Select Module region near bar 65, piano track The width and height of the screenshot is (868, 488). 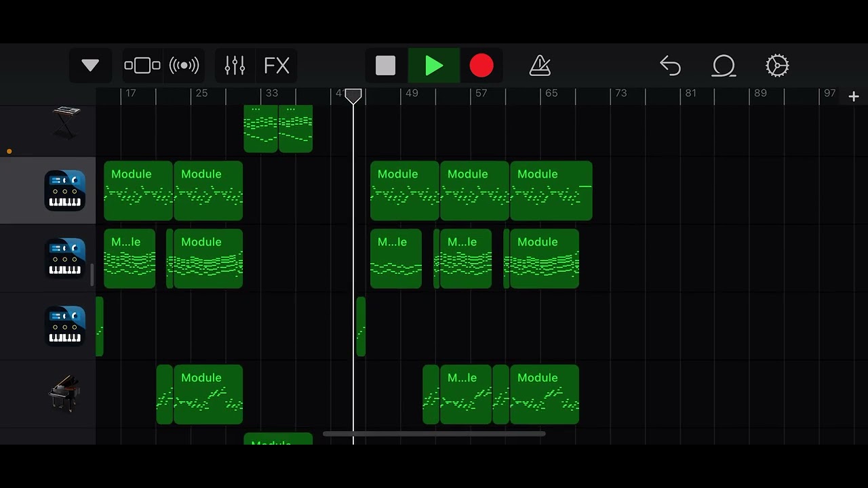545,394
